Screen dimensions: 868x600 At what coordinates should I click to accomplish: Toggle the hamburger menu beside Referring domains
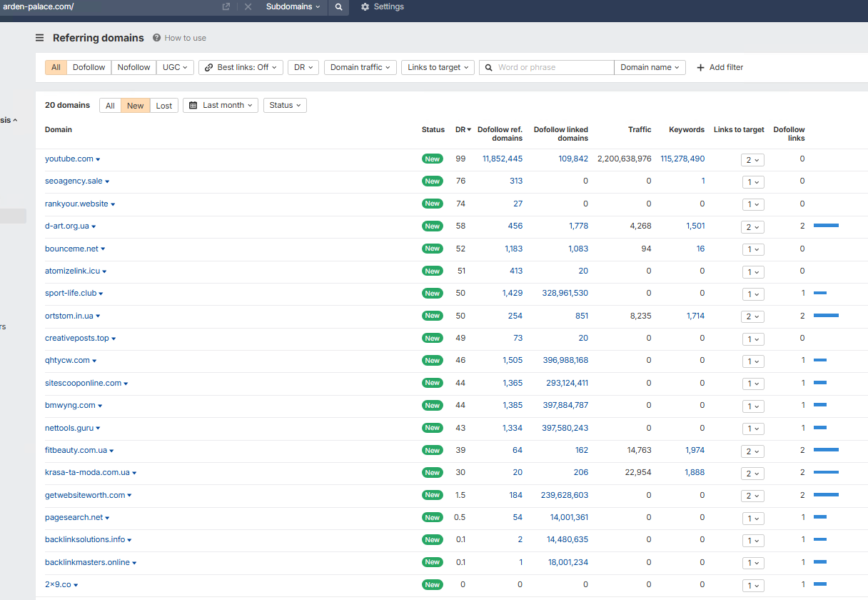[40, 38]
